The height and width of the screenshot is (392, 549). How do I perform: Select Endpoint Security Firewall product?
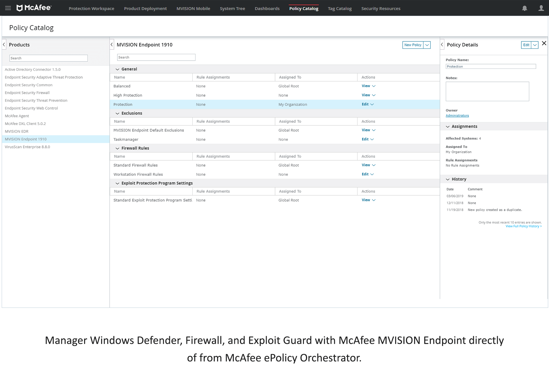tap(27, 93)
